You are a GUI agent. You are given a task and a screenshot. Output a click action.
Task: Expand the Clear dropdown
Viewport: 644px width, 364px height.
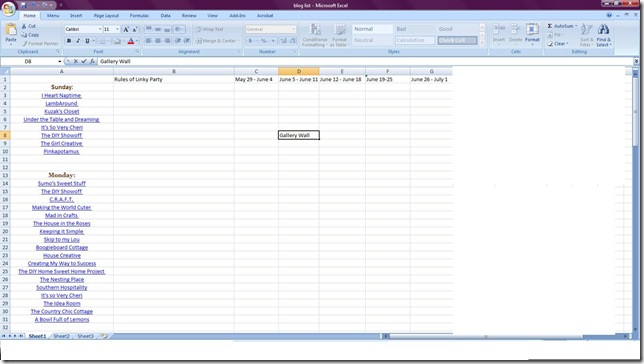567,44
